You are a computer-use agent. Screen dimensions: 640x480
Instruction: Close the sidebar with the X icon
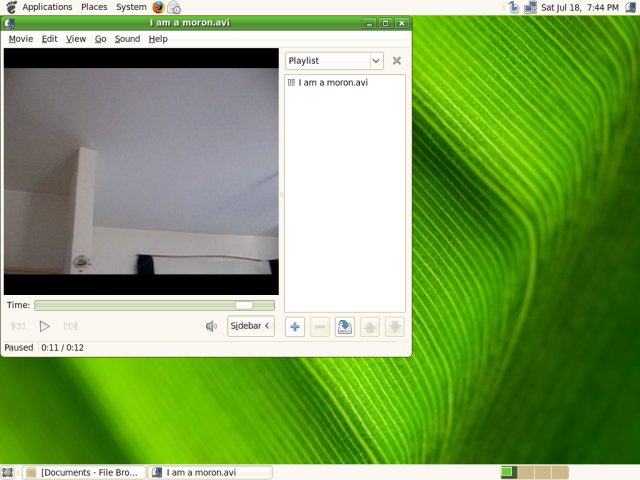click(396, 61)
